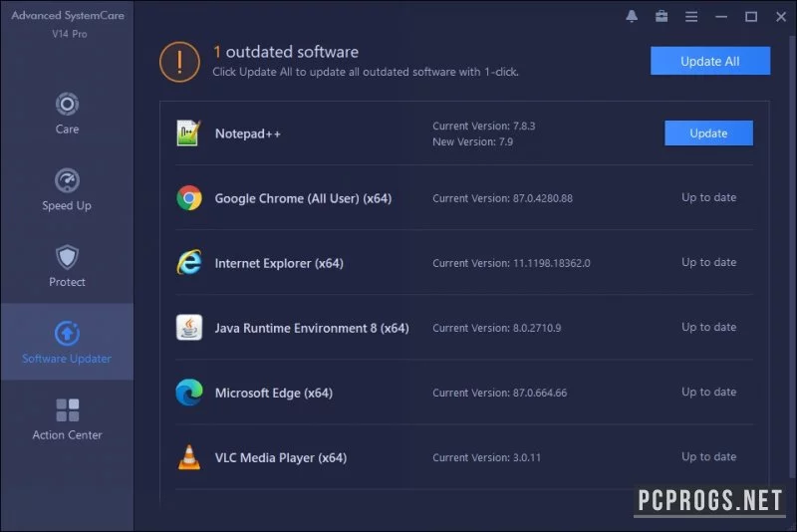Click the vertical scrollbar of the software list
The width and height of the screenshot is (797, 532).
click(793, 259)
